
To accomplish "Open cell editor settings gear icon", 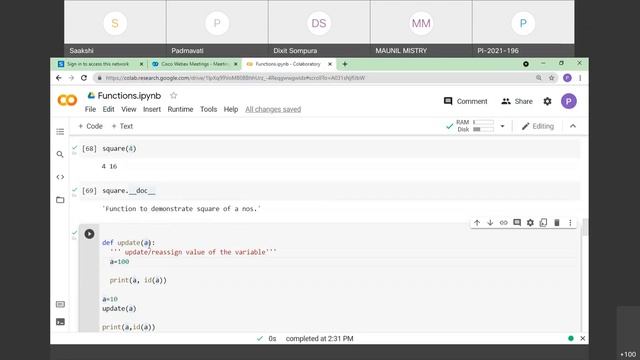I will (530, 222).
